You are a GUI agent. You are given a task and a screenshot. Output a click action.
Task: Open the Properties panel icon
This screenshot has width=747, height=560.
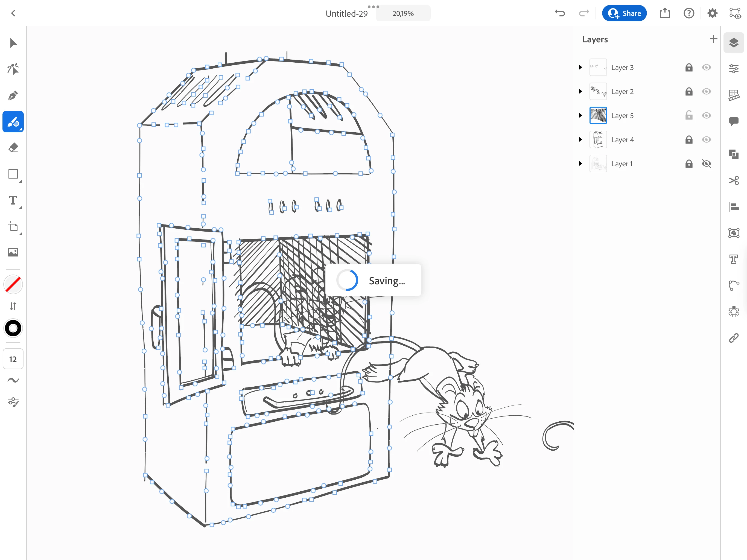coord(734,69)
